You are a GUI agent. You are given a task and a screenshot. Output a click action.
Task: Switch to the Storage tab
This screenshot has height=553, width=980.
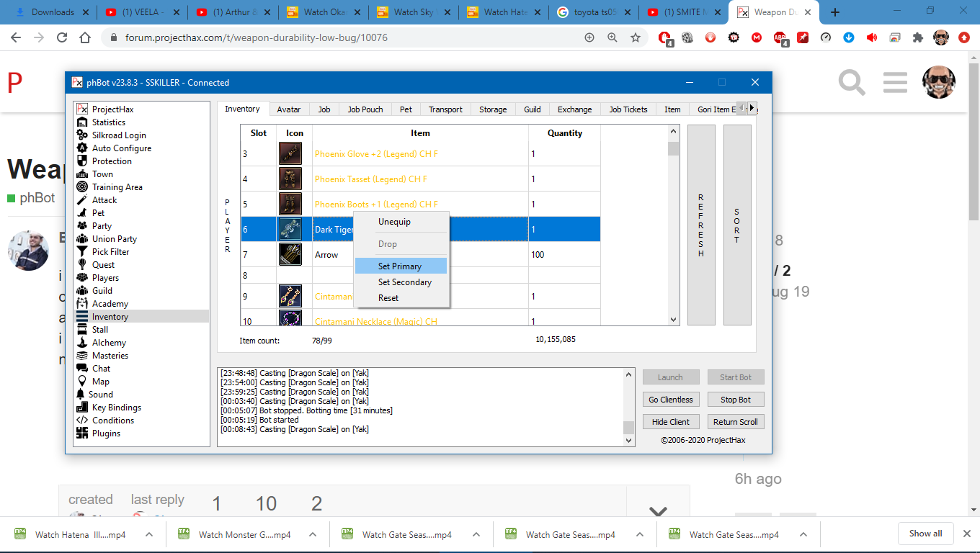coord(493,109)
